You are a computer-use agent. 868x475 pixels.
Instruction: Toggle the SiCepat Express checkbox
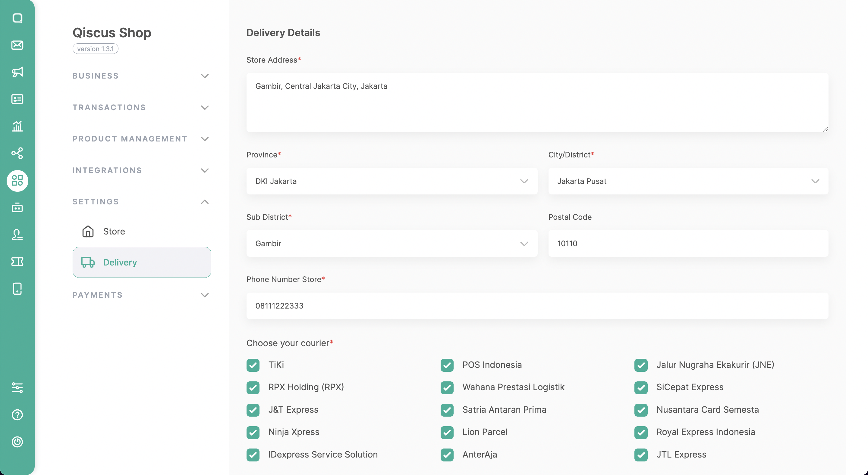click(641, 387)
